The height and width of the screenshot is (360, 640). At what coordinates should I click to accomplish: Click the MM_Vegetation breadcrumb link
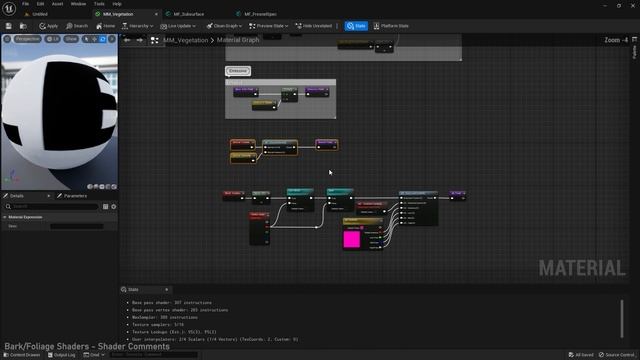(x=185, y=40)
